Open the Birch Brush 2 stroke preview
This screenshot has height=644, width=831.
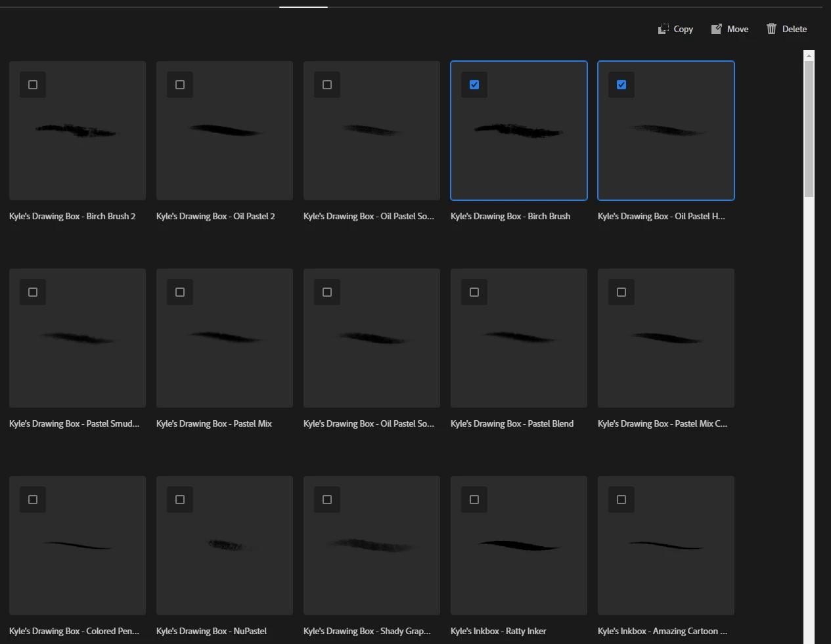point(78,131)
